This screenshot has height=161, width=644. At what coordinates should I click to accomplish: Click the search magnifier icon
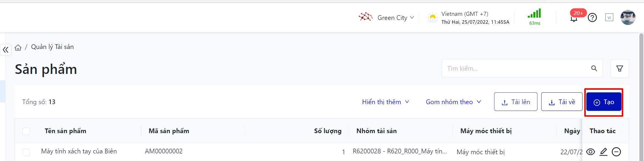point(594,68)
